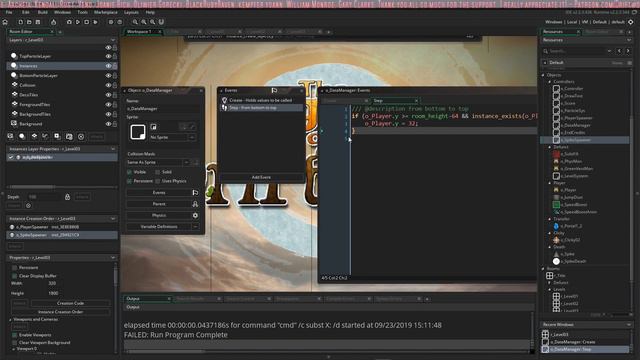Click the Zoom Out magnifier icon
The width and height of the screenshot is (640, 360).
135,22
